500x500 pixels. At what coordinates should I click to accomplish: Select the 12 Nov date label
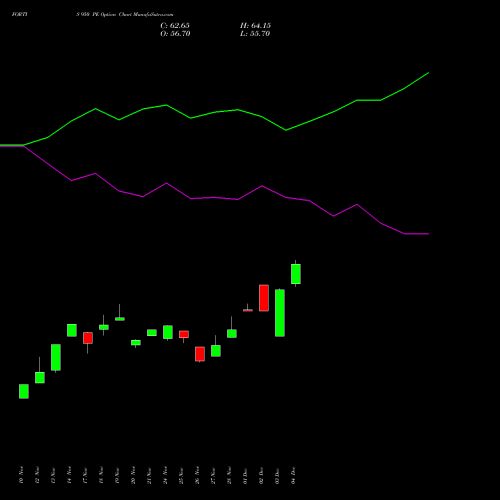pos(37,475)
